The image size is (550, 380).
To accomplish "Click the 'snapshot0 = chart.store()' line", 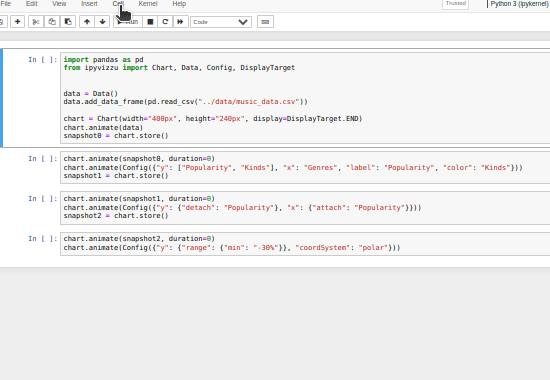I will (x=116, y=136).
